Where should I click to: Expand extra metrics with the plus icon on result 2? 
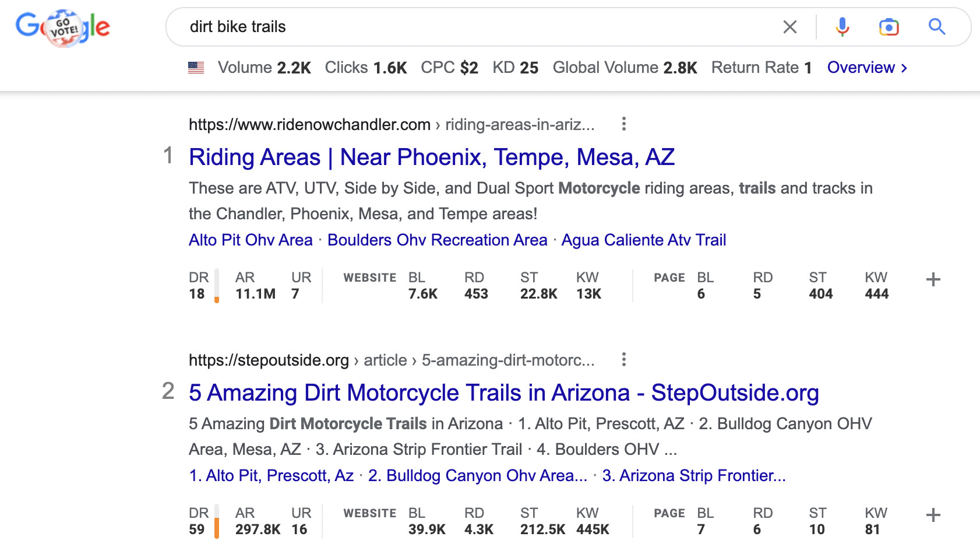(933, 516)
